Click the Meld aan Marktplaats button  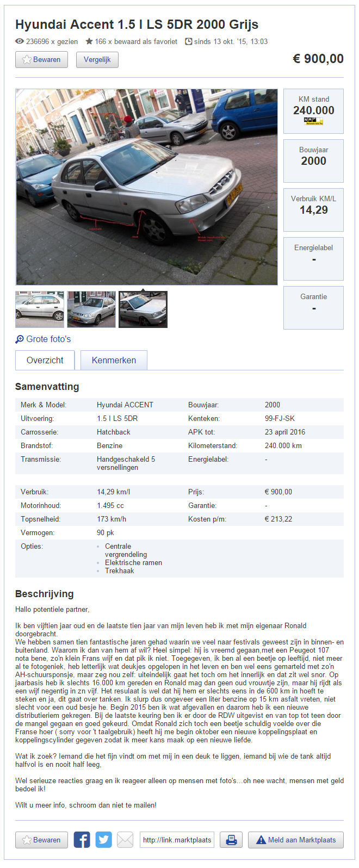295,840
